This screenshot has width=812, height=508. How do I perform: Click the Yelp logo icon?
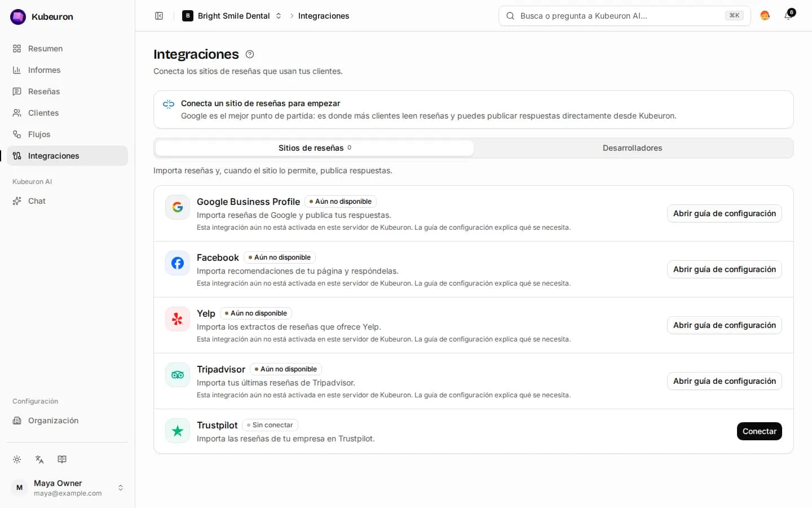178,319
